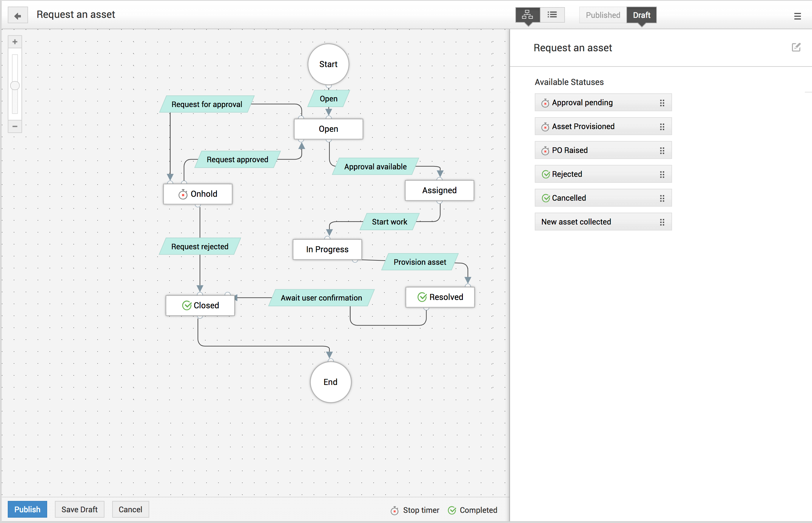Open the hamburger menu at top right

click(x=798, y=16)
